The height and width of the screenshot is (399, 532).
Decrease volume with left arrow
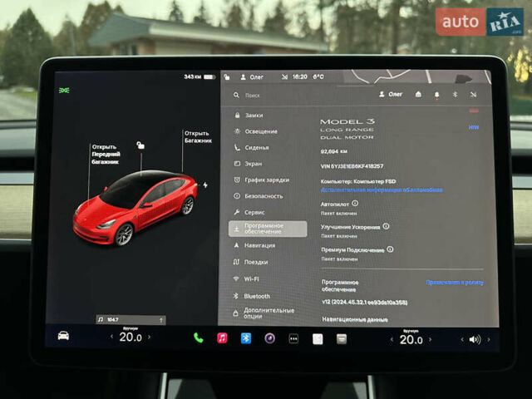point(462,339)
